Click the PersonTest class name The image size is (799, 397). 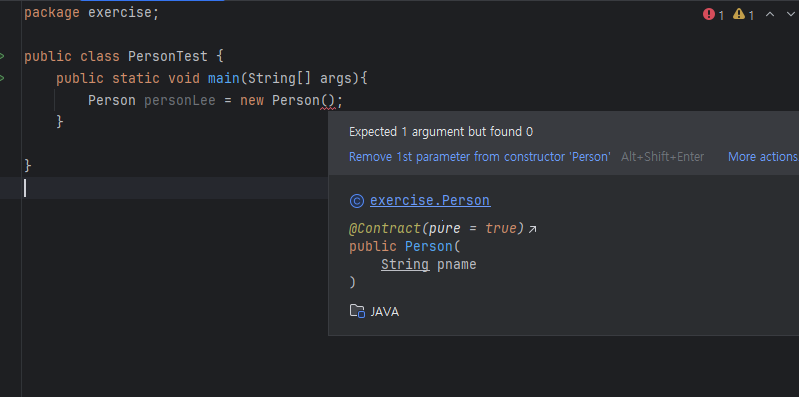click(x=168, y=56)
